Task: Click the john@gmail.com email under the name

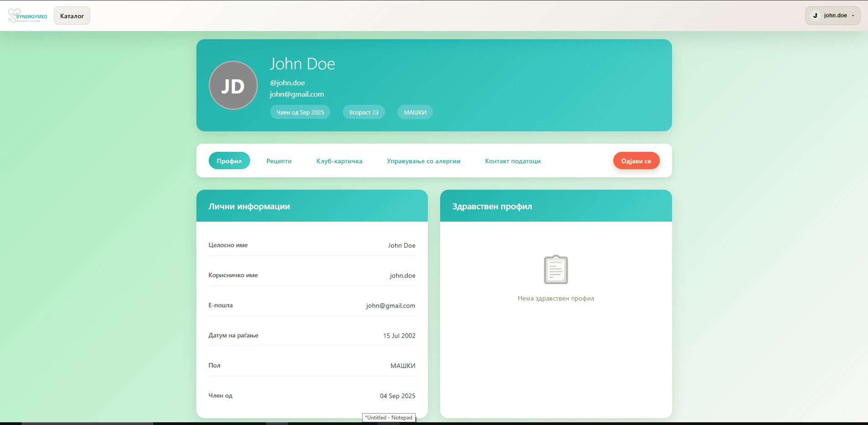Action: [297, 94]
